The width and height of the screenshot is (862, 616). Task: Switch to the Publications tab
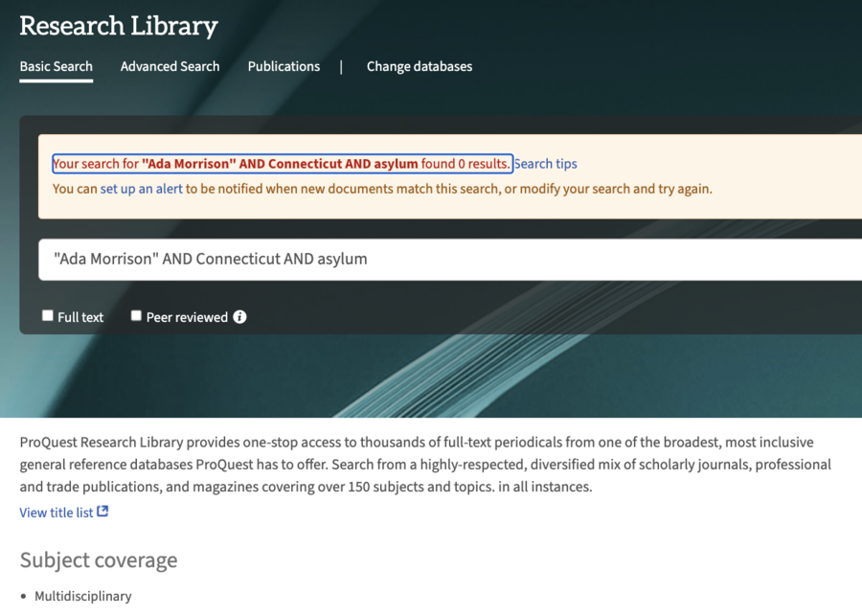tap(284, 66)
